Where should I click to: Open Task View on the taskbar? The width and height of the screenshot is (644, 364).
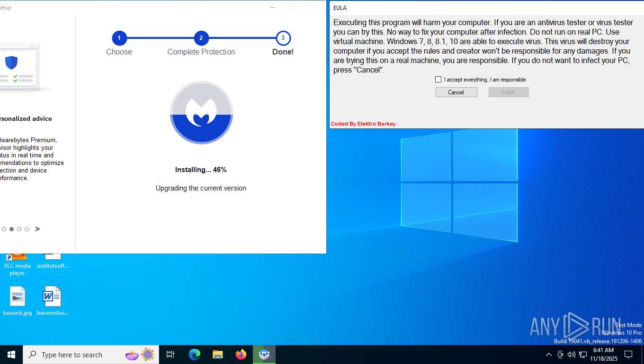point(170,355)
